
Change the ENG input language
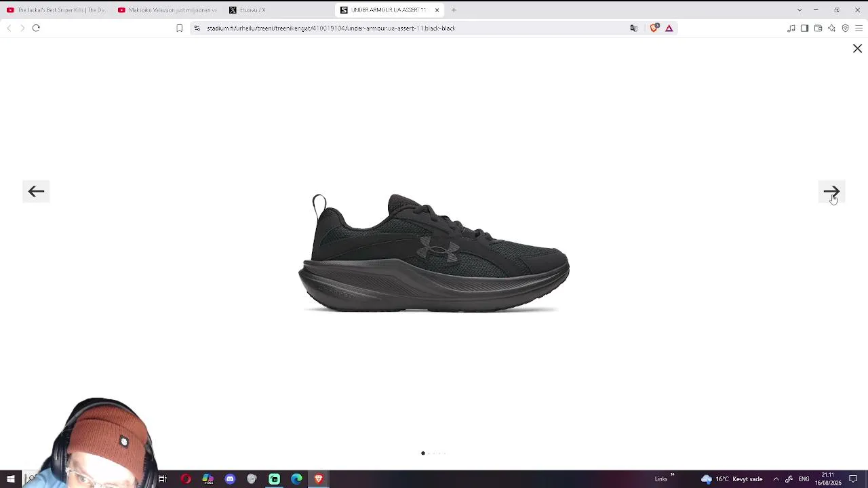coord(804,479)
